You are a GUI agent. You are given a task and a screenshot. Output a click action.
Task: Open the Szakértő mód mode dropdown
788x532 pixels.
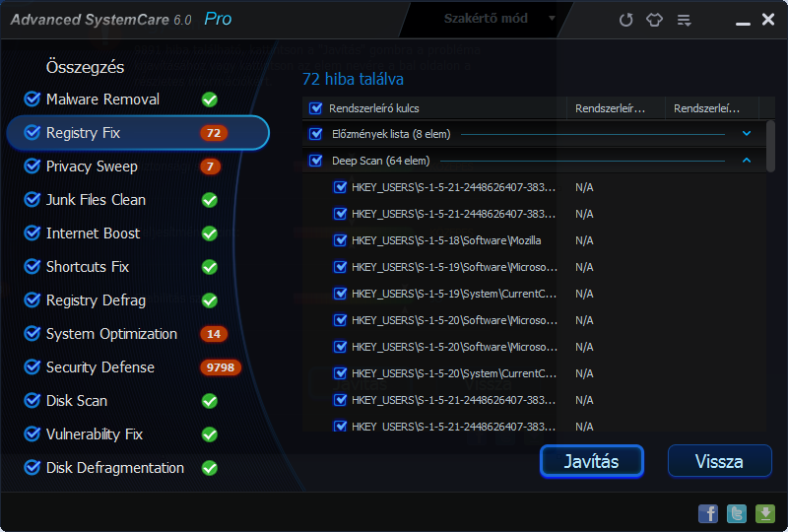487,19
